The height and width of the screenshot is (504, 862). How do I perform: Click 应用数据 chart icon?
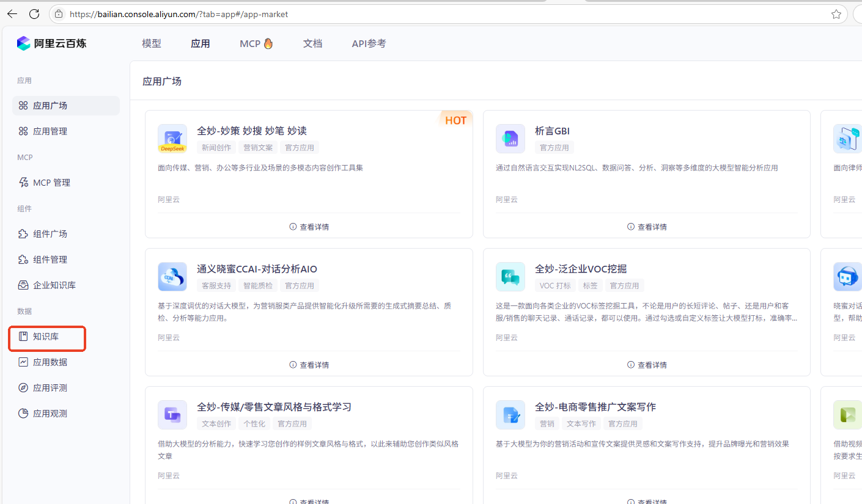23,362
